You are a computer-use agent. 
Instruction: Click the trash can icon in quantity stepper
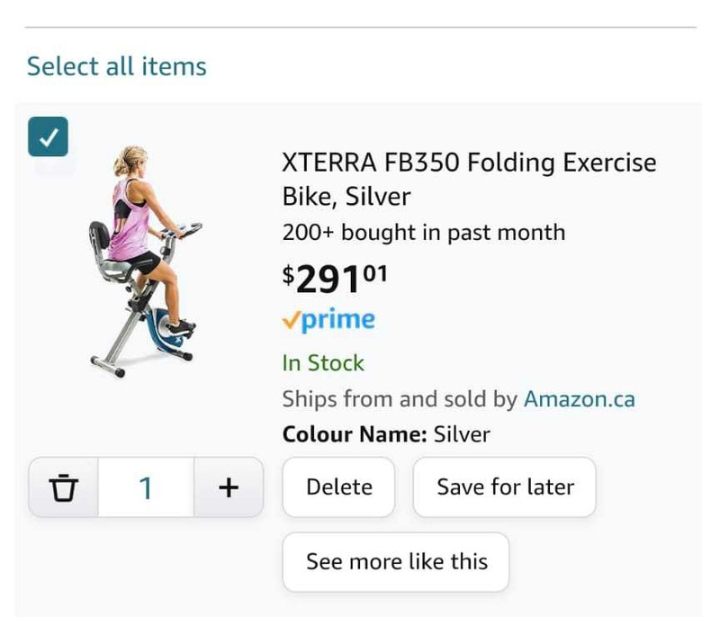click(63, 487)
